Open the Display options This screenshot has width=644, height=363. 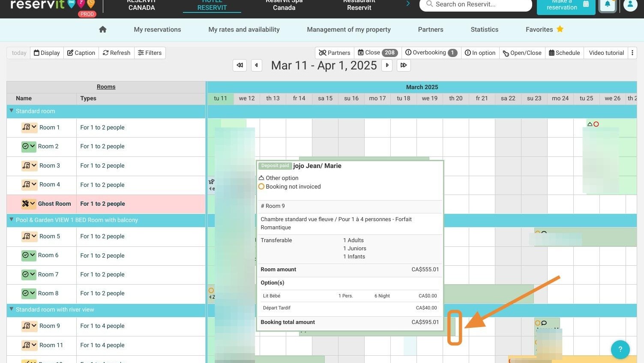point(47,53)
